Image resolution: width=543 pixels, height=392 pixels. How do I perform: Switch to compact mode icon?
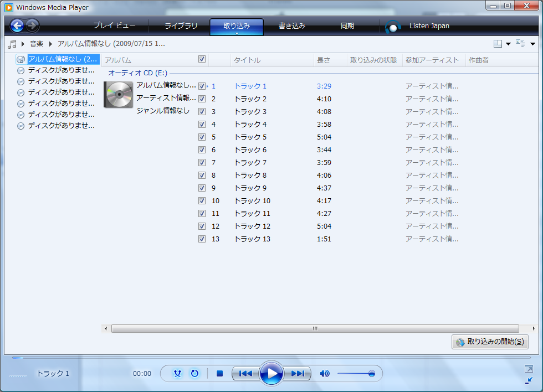tap(529, 381)
